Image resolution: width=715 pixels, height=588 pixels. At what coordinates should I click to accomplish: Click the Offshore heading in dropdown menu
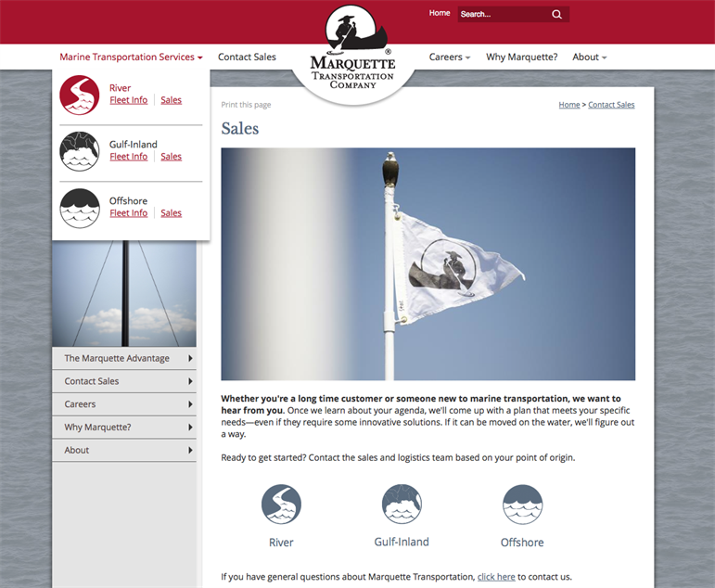[128, 200]
